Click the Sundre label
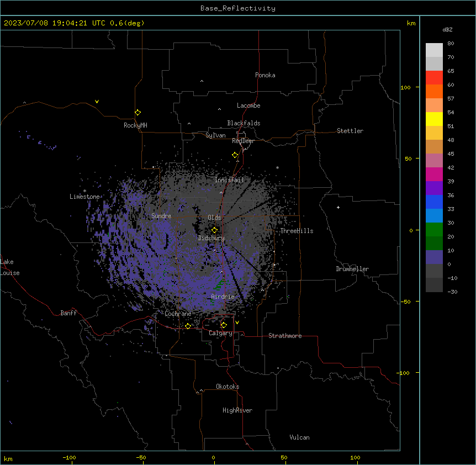Image resolution: width=476 pixels, height=465 pixels. [x=161, y=216]
